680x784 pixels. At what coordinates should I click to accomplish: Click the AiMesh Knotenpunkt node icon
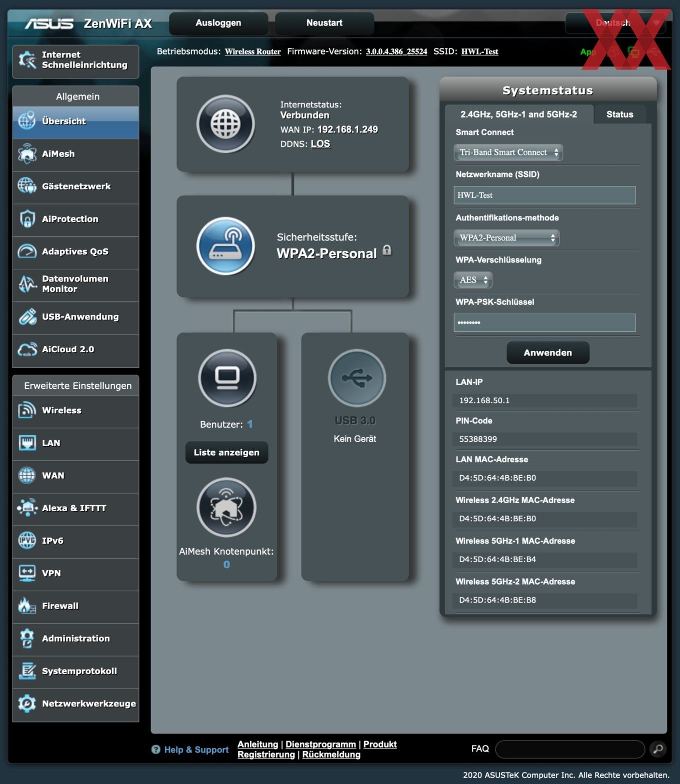tap(226, 508)
